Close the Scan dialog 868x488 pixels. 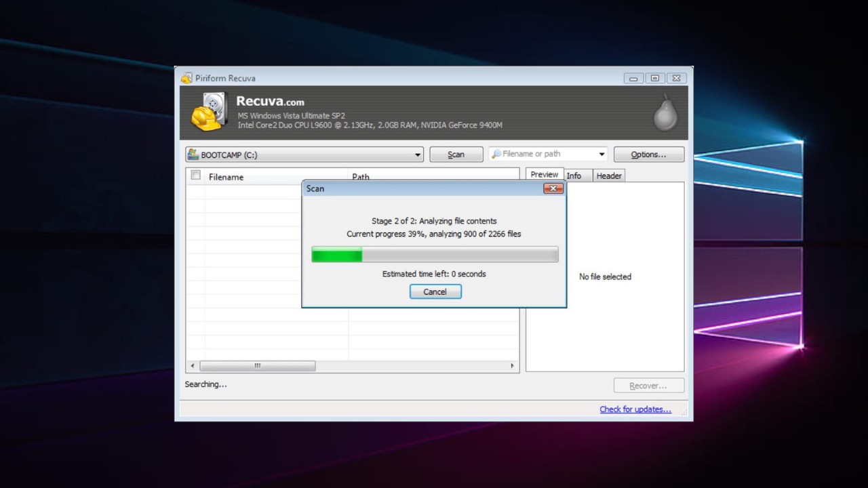[x=553, y=188]
